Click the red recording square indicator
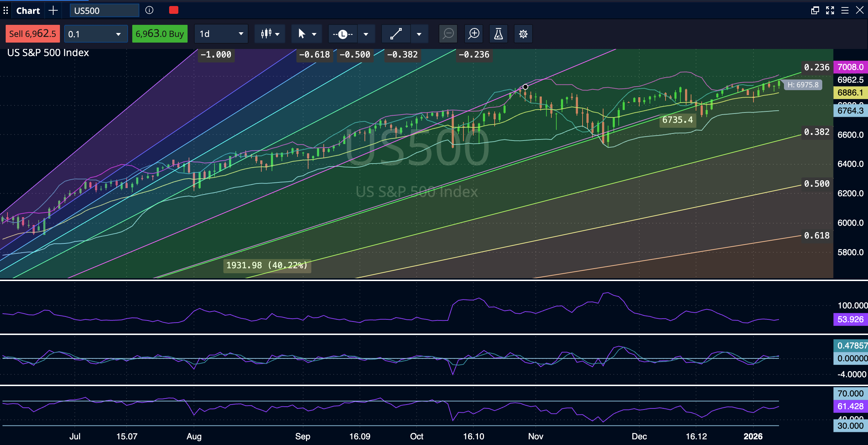This screenshot has width=868, height=445. (173, 10)
